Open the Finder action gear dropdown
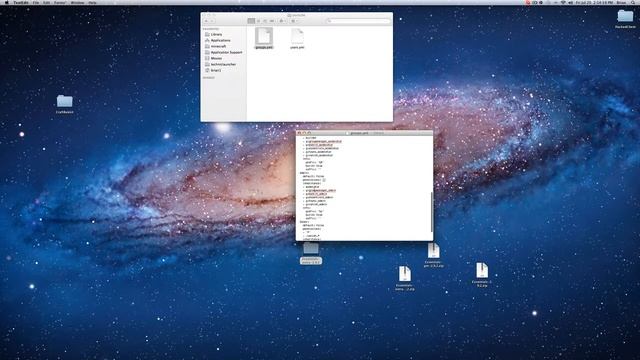Image resolution: width=640 pixels, height=360 pixels. point(282,21)
